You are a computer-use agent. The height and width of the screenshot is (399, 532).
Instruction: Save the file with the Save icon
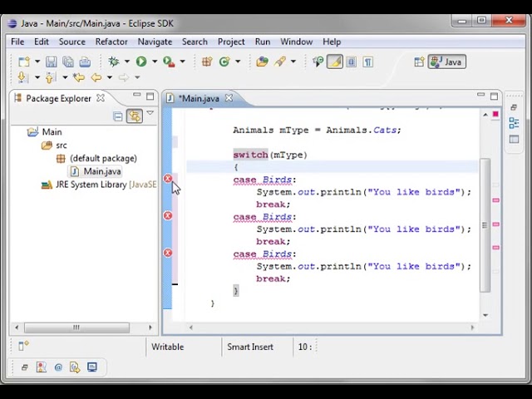coord(52,62)
